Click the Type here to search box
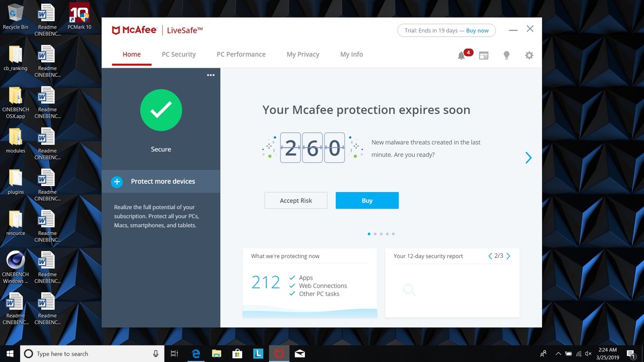644x362 pixels. tap(92, 354)
